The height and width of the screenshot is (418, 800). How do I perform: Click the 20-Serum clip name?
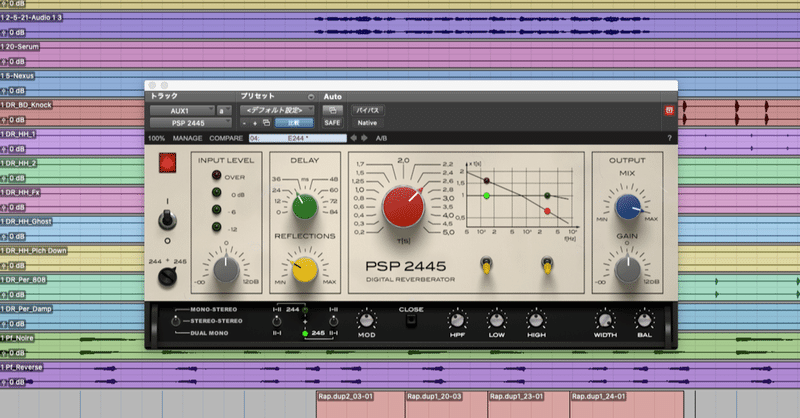coord(20,46)
